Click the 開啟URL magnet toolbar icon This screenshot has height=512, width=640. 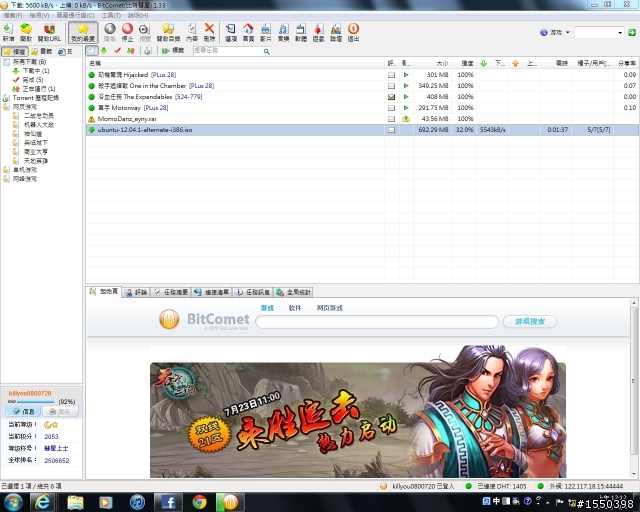[49, 32]
